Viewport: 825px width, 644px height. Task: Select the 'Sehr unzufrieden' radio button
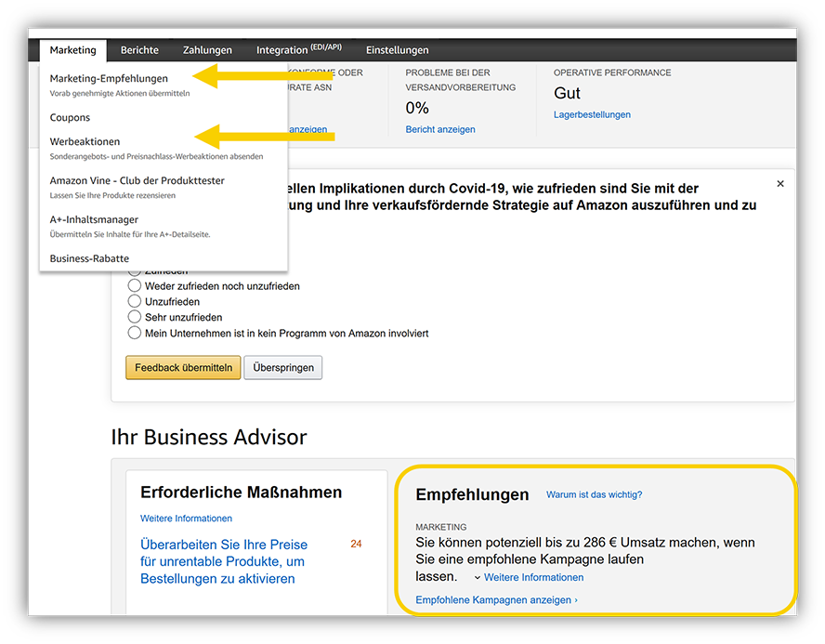pos(134,317)
